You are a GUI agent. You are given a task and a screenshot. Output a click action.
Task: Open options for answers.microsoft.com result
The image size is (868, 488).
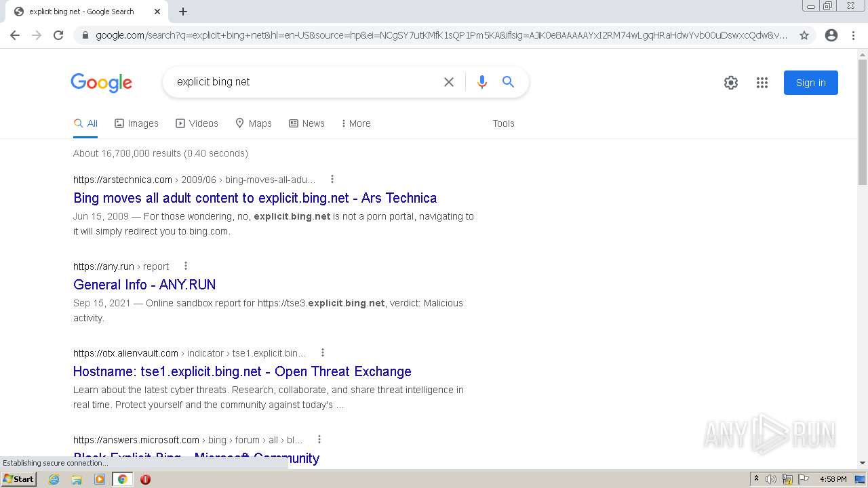coord(319,440)
